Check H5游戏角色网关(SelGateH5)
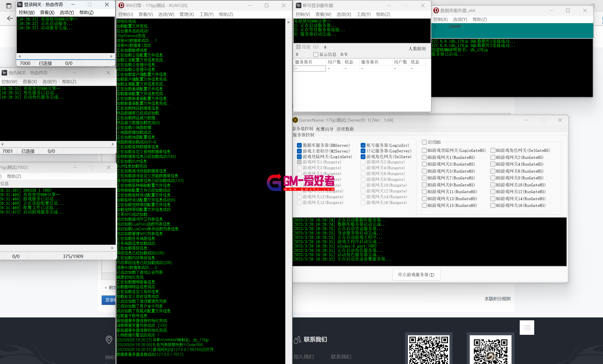This screenshot has width=603, height=364. pos(493,150)
